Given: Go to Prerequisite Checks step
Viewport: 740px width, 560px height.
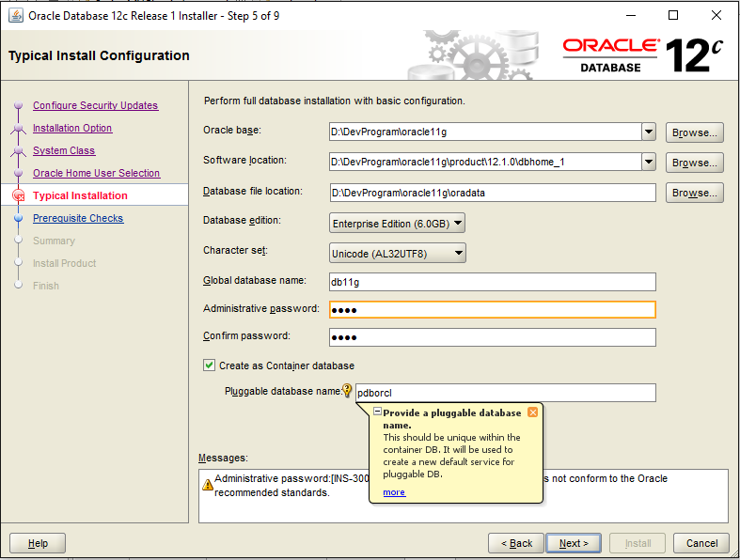Looking at the screenshot, I should pos(78,218).
